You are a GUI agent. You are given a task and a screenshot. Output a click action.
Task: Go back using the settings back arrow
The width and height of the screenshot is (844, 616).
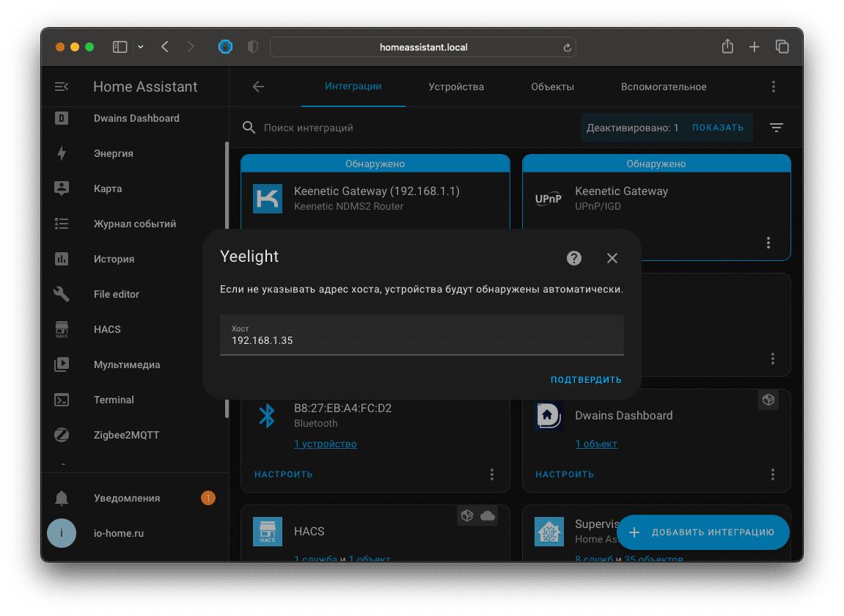click(x=258, y=87)
